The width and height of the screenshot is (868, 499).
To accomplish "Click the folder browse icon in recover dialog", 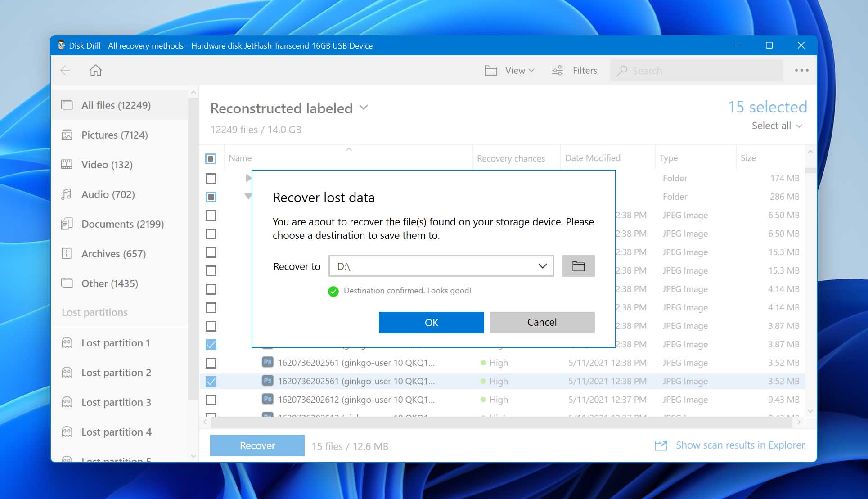I will pos(578,266).
